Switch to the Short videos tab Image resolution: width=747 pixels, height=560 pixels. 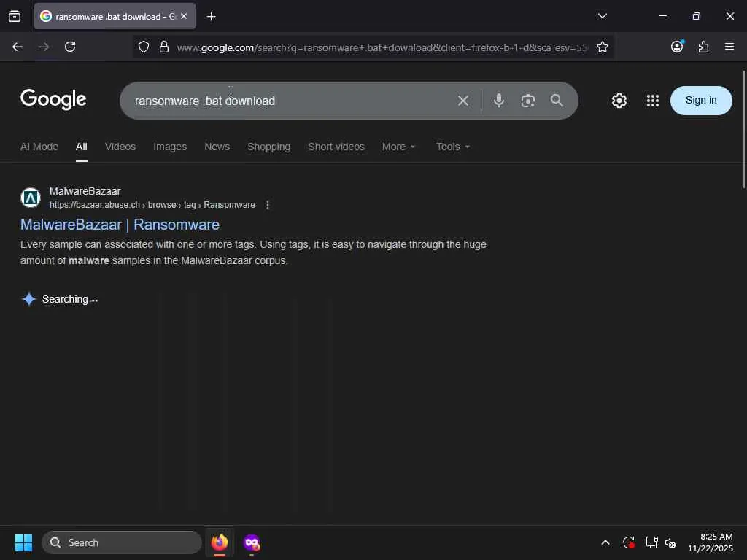pos(336,147)
